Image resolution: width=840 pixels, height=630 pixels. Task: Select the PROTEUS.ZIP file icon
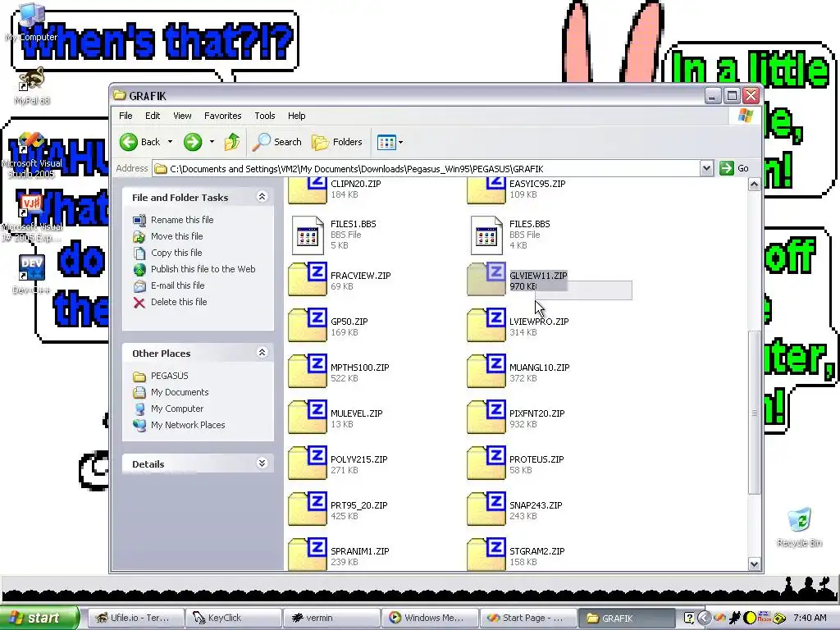(x=486, y=463)
